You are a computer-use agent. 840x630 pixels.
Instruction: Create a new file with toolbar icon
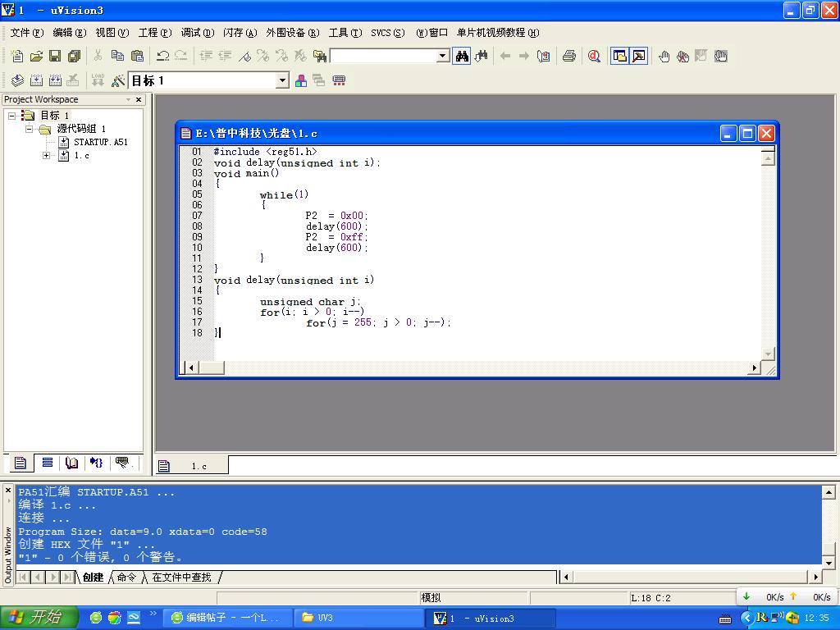[x=17, y=56]
